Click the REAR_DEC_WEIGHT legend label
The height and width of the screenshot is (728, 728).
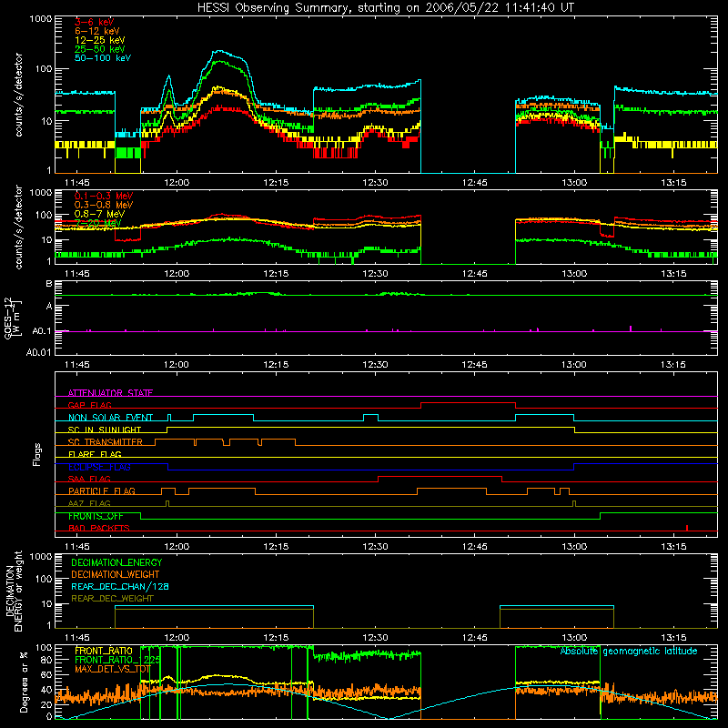coord(112,599)
